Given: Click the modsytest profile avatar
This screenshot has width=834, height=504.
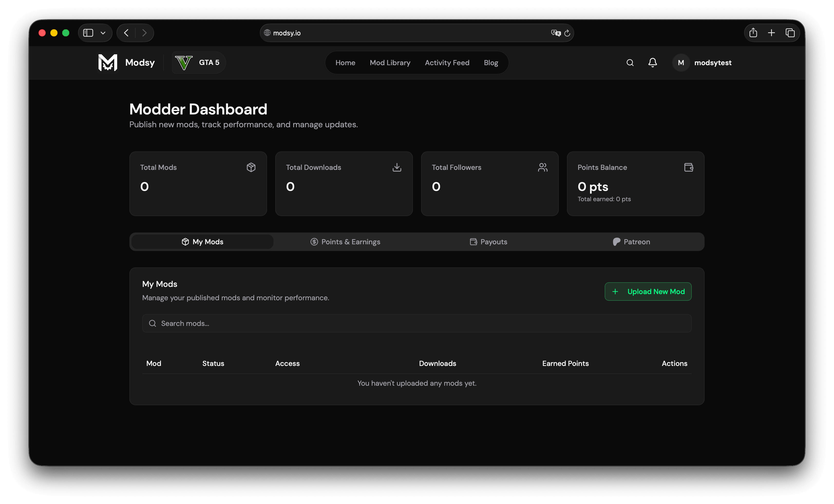Looking at the screenshot, I should [x=681, y=63].
